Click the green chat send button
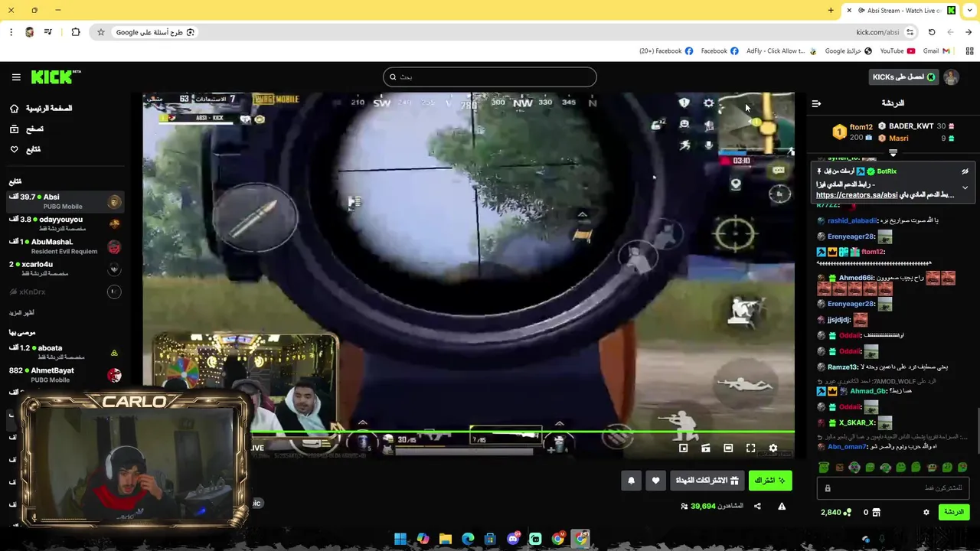Image resolution: width=980 pixels, height=551 pixels. (x=954, y=512)
